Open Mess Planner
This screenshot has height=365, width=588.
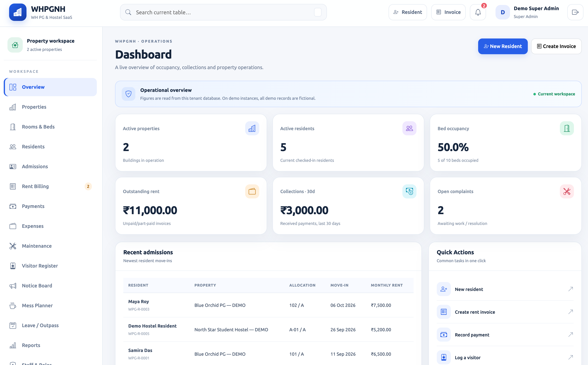point(50,305)
